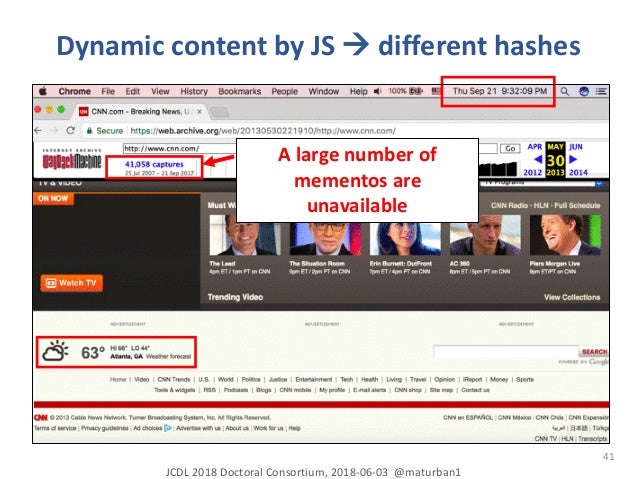Open View Collections link
The image size is (638, 479).
(572, 297)
